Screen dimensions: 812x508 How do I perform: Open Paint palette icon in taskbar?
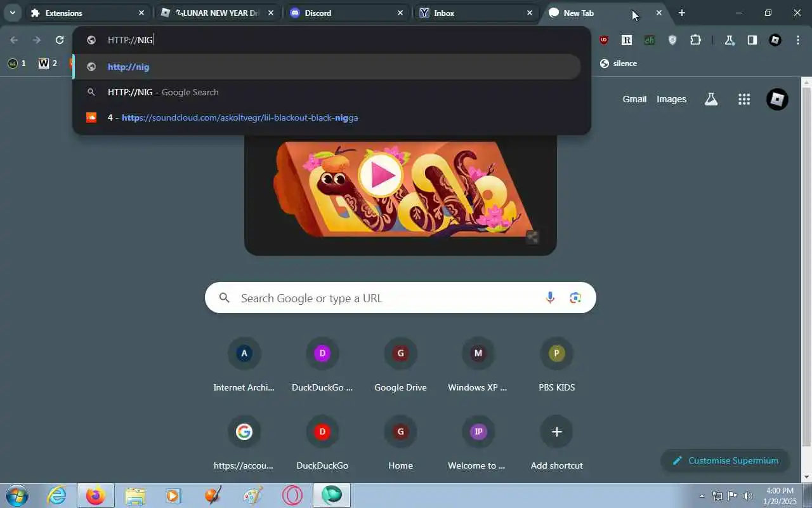point(252,495)
